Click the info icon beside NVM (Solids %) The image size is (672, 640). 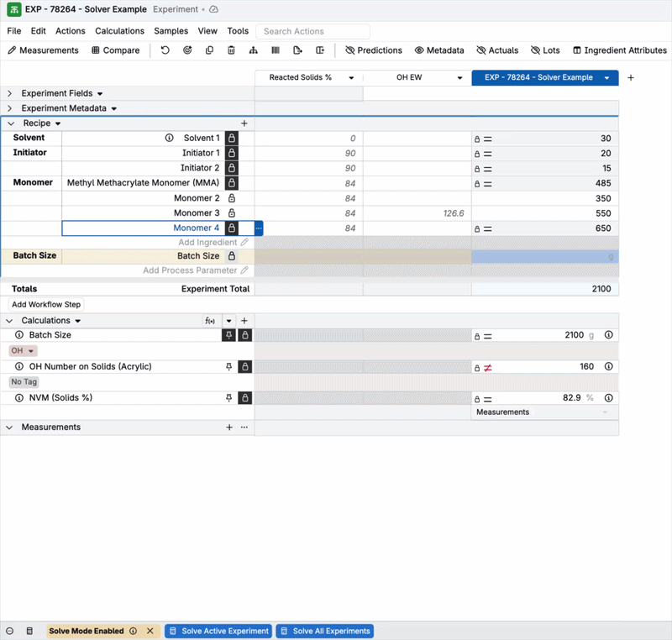point(19,397)
